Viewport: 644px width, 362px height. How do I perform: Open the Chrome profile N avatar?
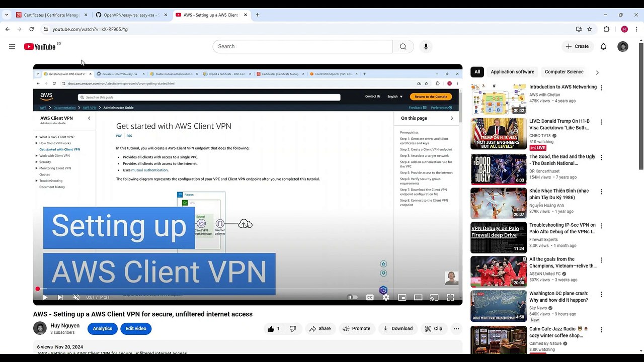tap(624, 29)
